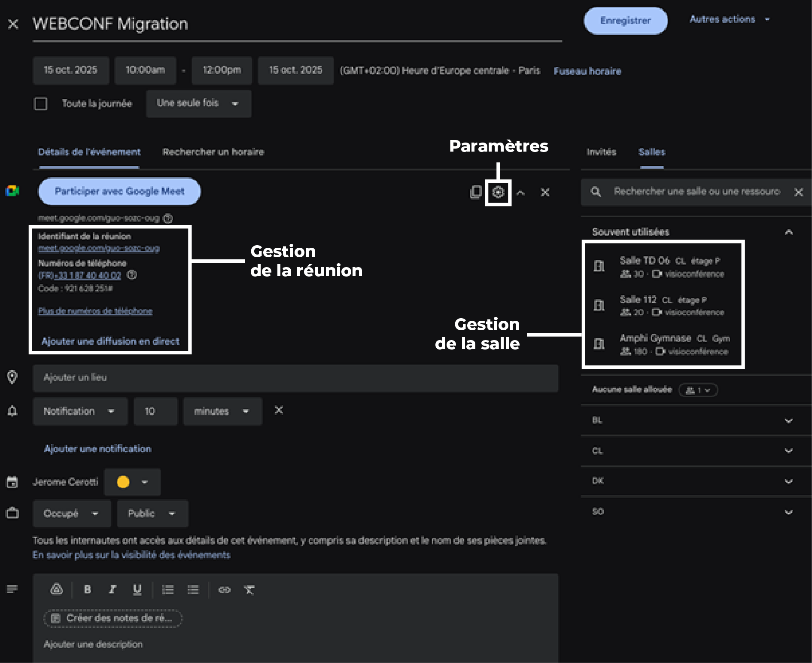Collapse the Meet details chevron

tap(520, 192)
